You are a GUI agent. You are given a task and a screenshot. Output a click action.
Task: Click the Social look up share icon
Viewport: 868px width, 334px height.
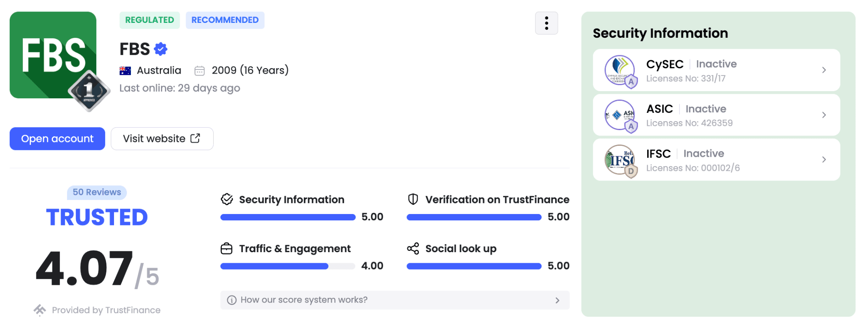click(x=413, y=248)
